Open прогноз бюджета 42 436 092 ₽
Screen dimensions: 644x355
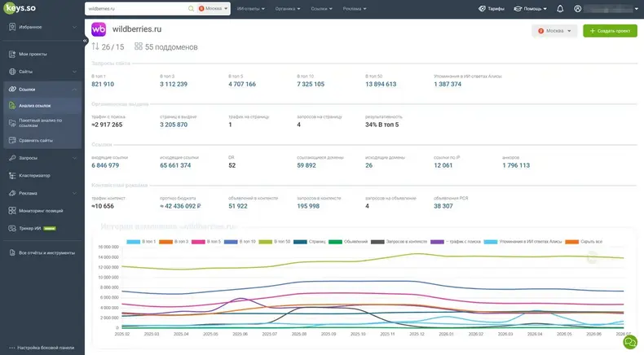click(x=180, y=206)
